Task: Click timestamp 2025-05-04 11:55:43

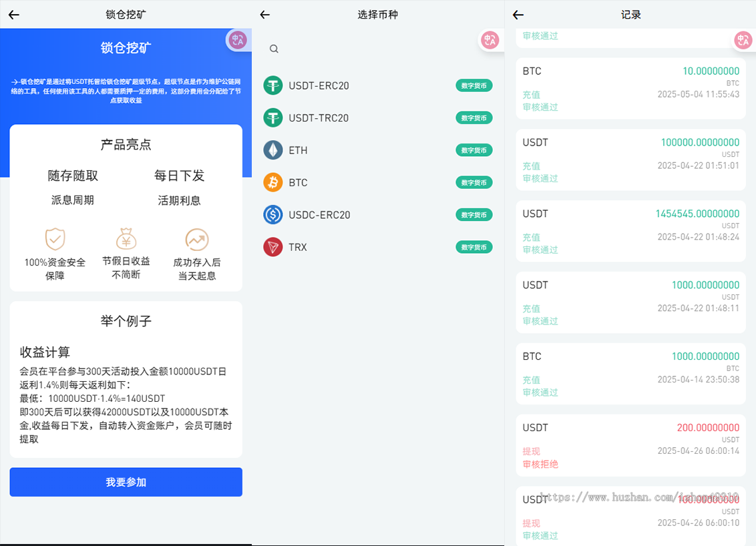Action: click(x=698, y=95)
